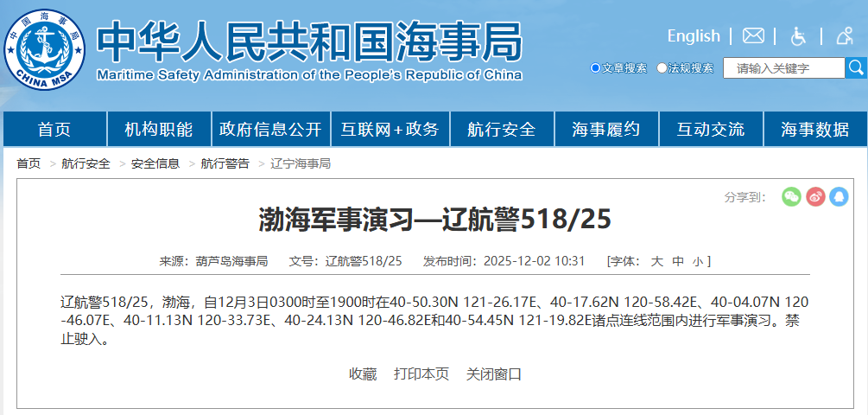
Task: Switch to the English site
Action: tap(693, 36)
